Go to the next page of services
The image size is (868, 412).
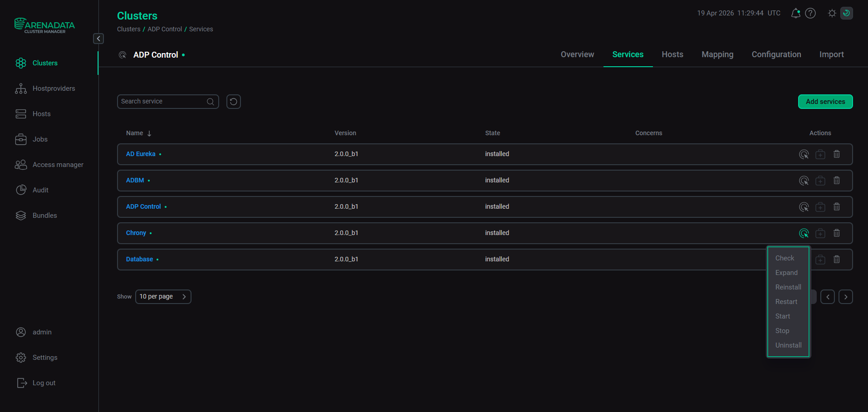[x=846, y=297]
